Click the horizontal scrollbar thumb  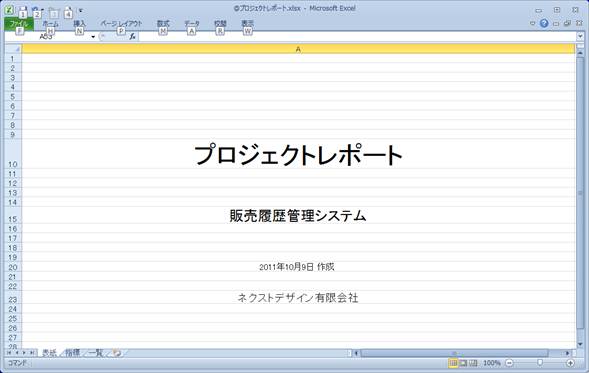coord(454,353)
